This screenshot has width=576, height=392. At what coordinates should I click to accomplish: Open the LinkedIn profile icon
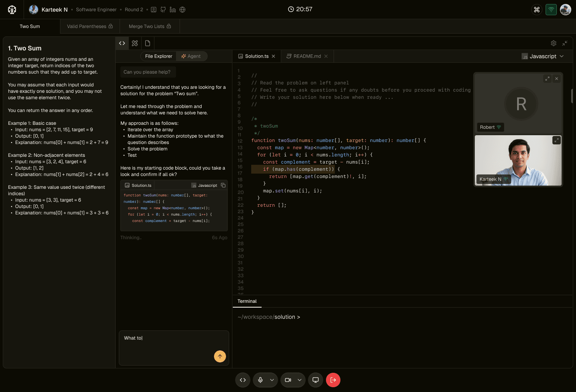(173, 10)
